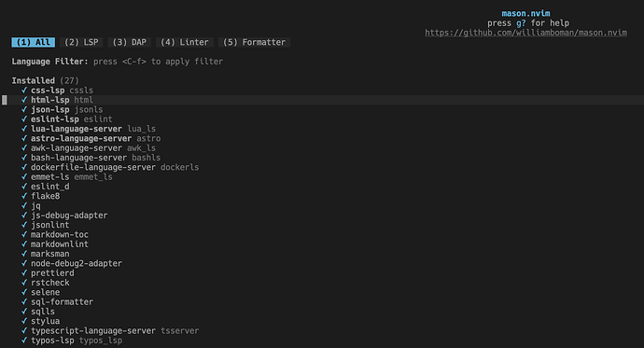This screenshot has height=348, width=644.
Task: Click the checkmark beside js-debug-adapter
Action: point(24,216)
